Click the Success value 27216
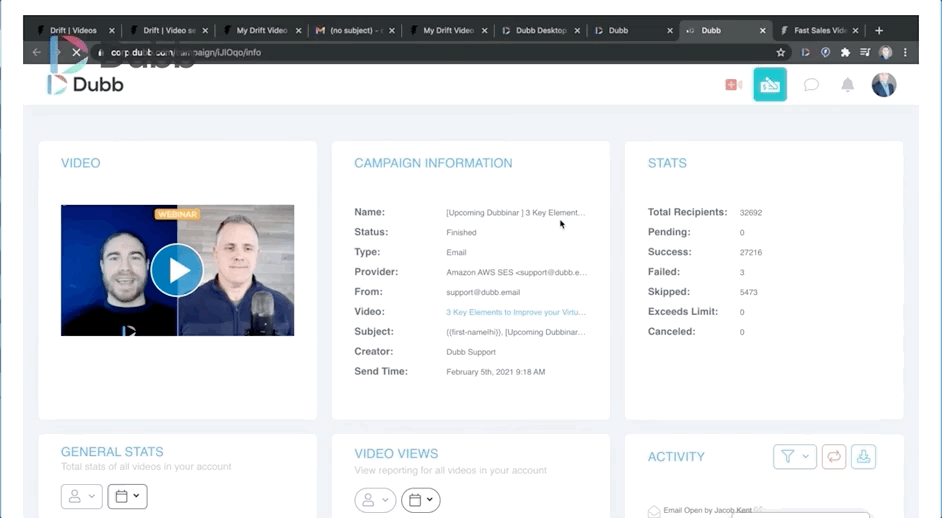The width and height of the screenshot is (942, 518). pos(750,252)
